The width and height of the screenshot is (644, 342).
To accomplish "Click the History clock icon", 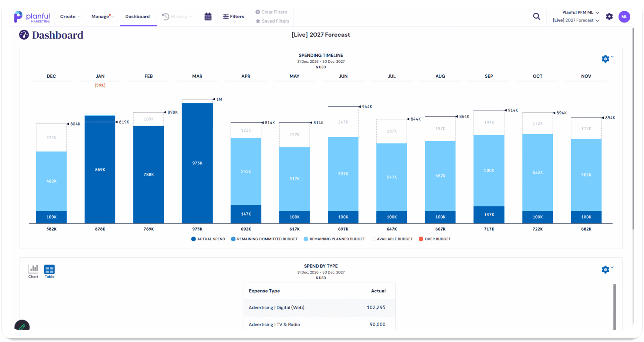I will point(166,16).
